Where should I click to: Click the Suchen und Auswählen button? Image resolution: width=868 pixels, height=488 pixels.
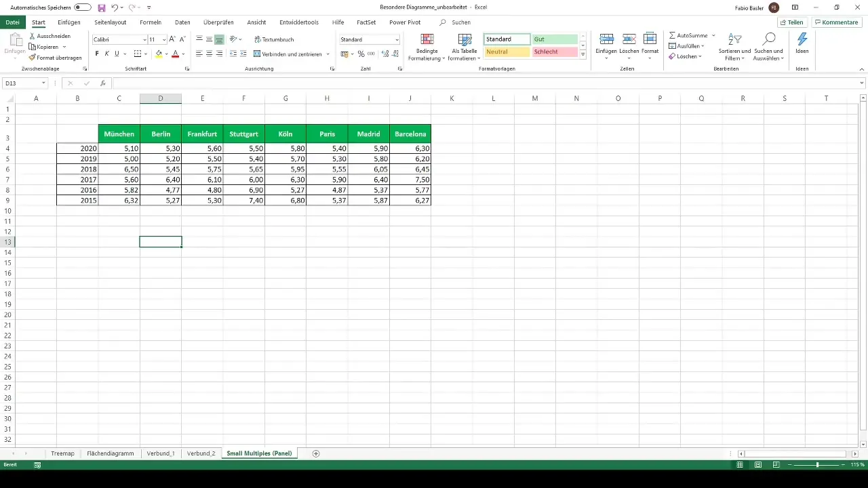(x=769, y=47)
